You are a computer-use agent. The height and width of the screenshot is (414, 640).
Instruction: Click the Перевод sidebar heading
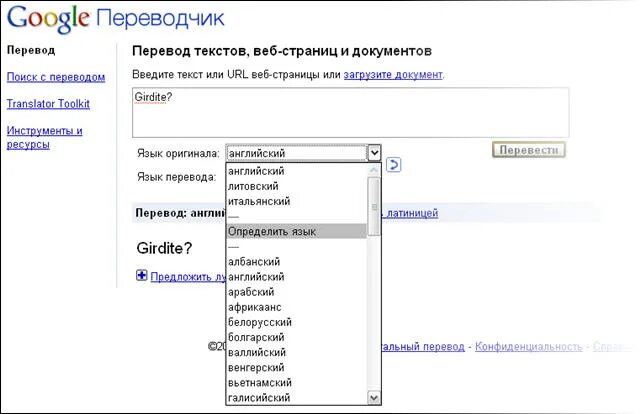click(31, 50)
